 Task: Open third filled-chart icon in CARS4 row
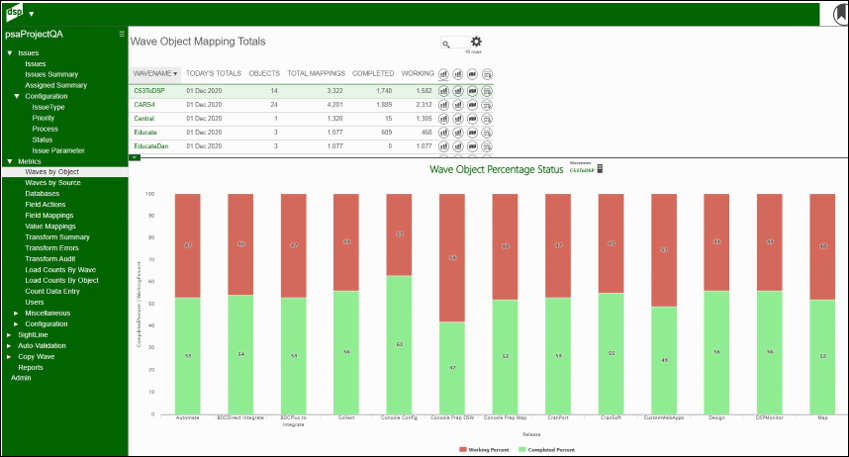tap(472, 105)
